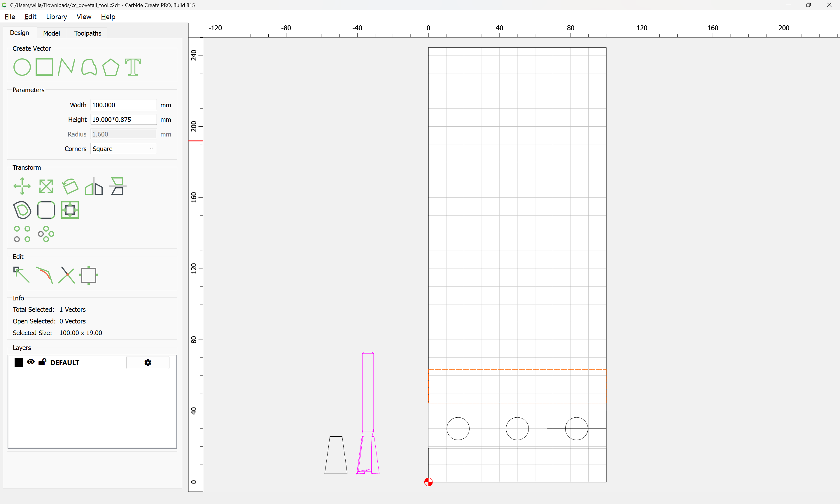Activate the Scale transform tool
This screenshot has width=840, height=504.
click(46, 186)
